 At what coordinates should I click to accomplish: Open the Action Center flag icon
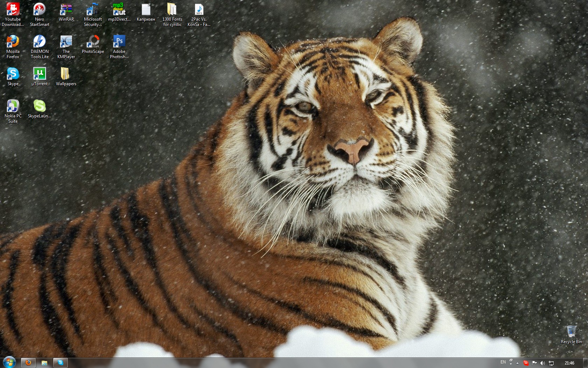534,363
